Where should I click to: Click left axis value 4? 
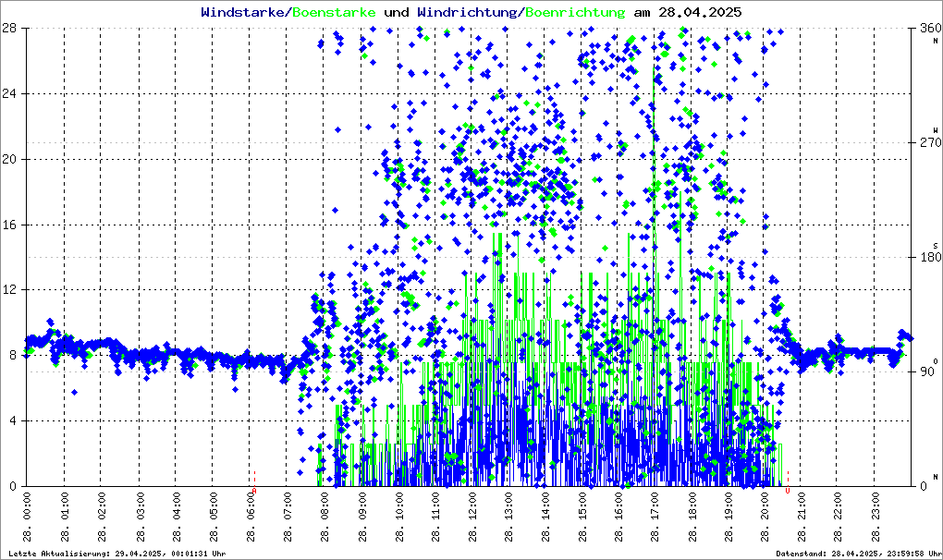[x=12, y=420]
